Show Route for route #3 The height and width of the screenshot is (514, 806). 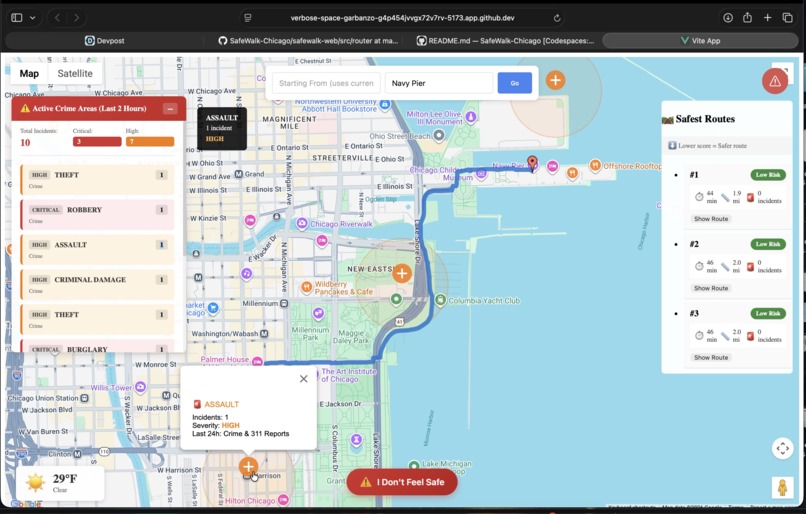pyautogui.click(x=711, y=358)
